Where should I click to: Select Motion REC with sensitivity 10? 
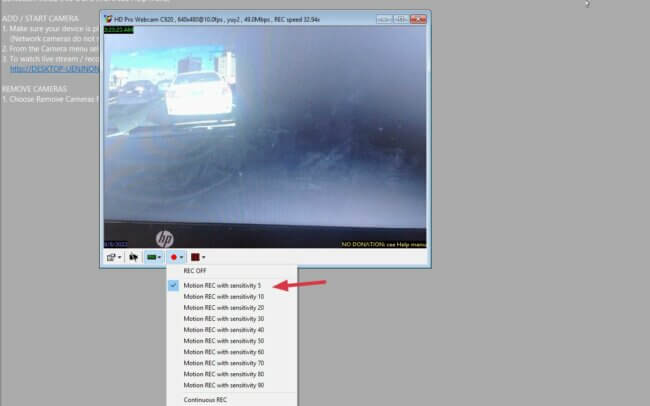click(232, 297)
